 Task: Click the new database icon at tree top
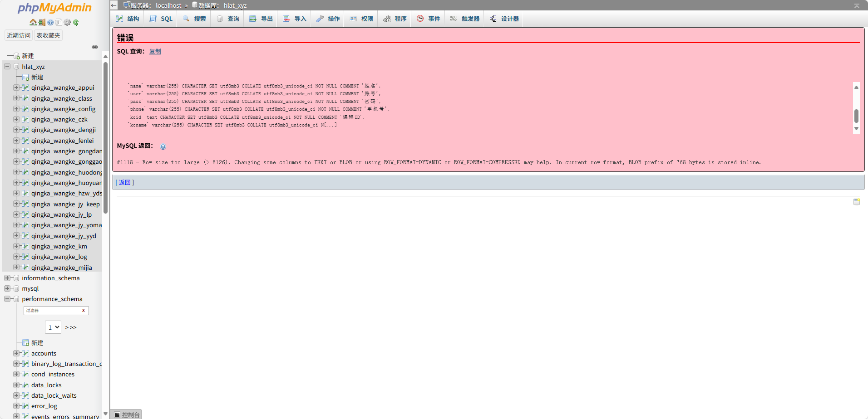(17, 56)
